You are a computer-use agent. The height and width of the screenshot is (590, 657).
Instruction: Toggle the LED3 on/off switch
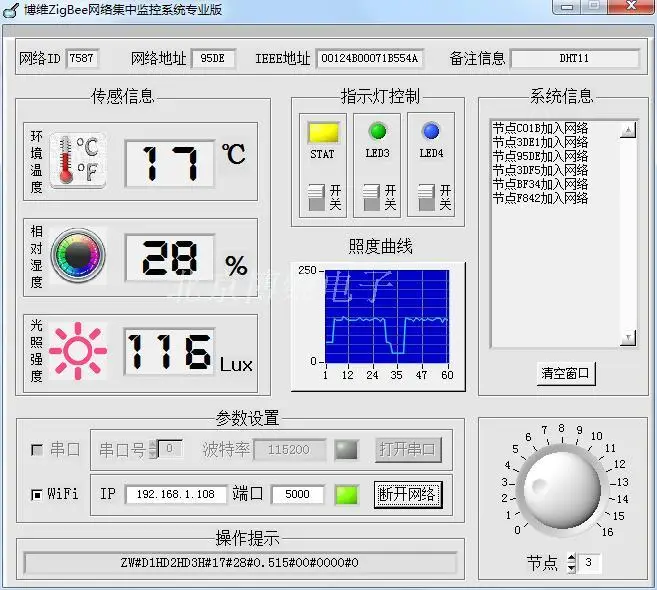[x=370, y=197]
